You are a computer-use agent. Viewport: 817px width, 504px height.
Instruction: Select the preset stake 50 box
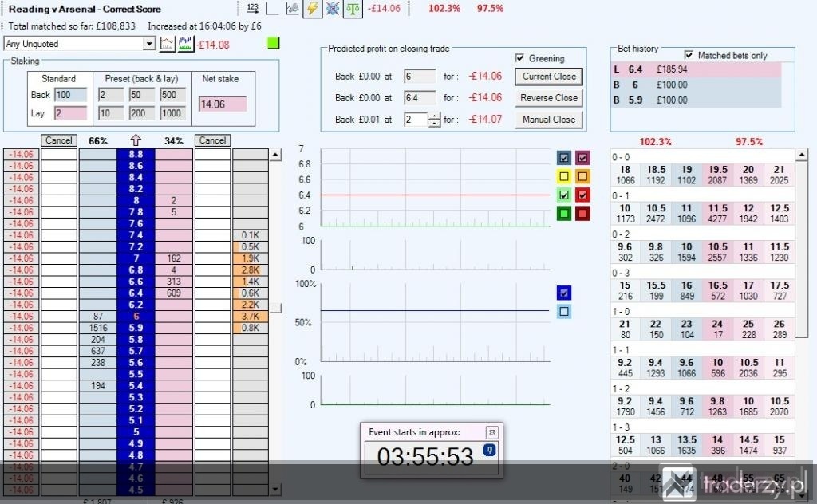142,95
